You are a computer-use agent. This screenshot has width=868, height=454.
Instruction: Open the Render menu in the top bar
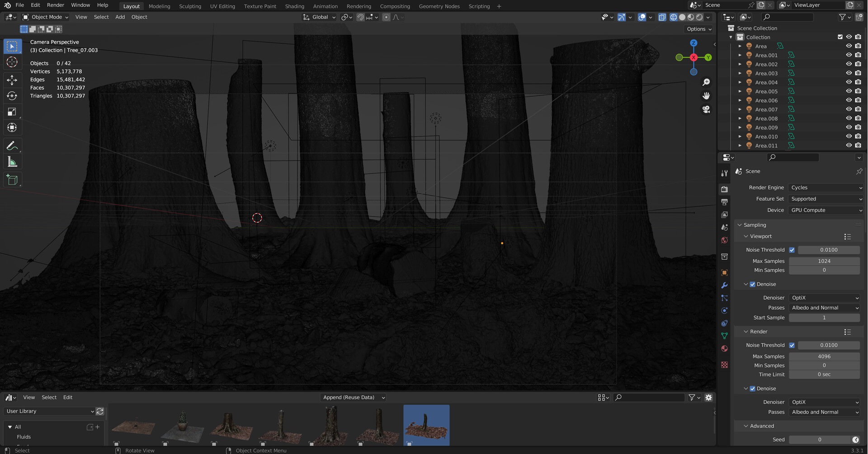pos(55,5)
